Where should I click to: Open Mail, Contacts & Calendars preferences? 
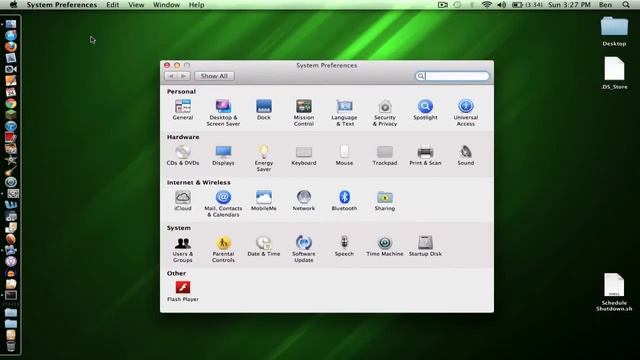223,203
